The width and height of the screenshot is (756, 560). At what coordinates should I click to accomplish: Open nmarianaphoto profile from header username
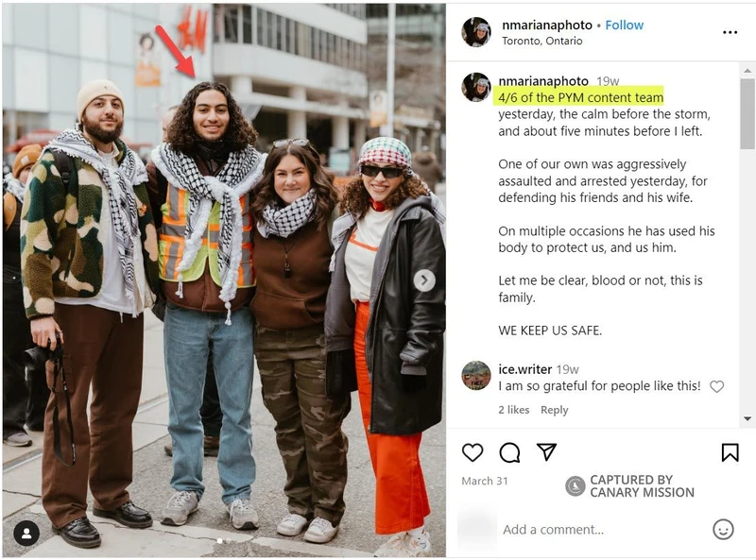(547, 25)
